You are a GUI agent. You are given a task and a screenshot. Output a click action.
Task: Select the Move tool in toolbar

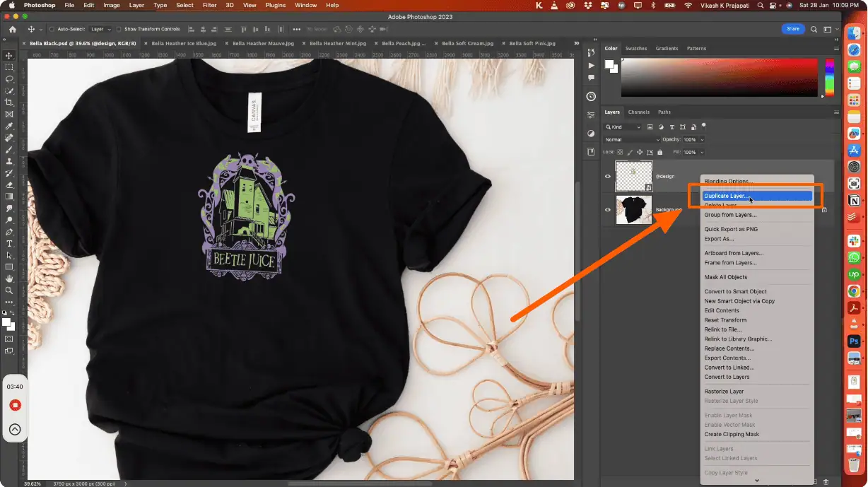point(9,55)
